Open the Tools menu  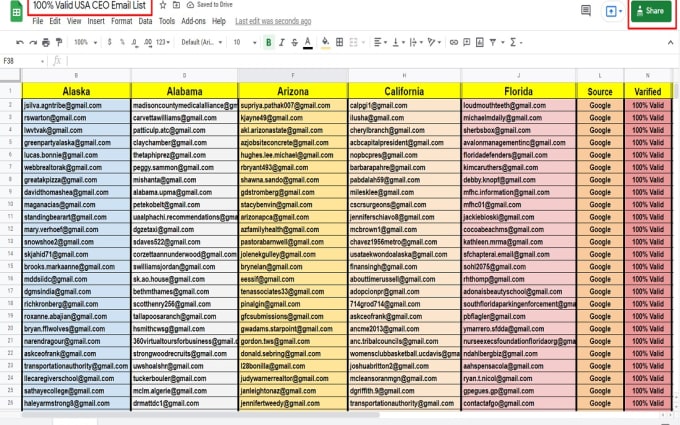(167, 21)
